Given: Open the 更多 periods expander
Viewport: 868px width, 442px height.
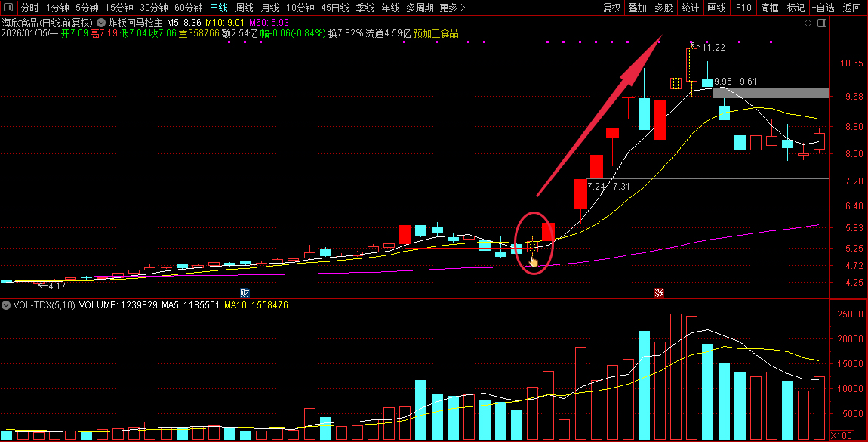Looking at the screenshot, I should (x=452, y=8).
